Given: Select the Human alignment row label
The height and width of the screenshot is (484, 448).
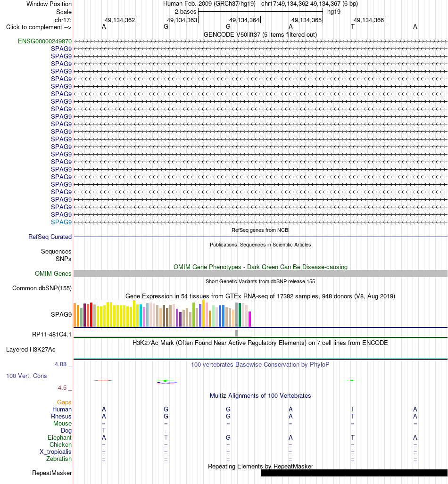Looking at the screenshot, I should coord(62,409).
